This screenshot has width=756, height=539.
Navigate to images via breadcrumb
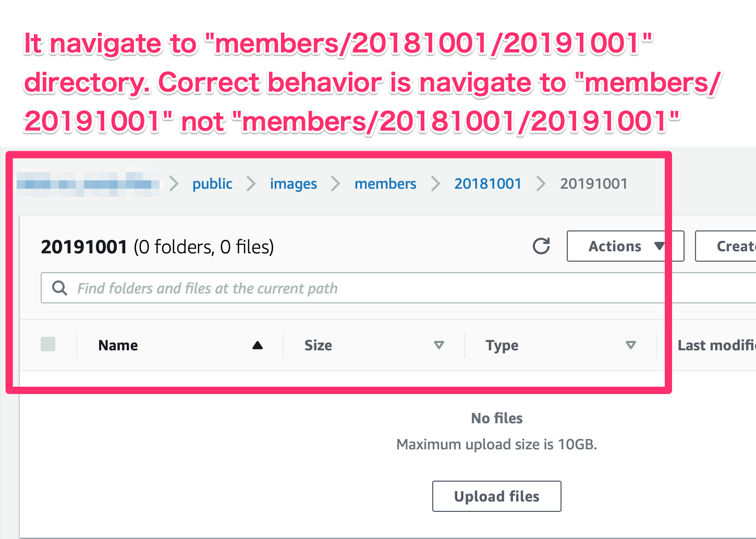coord(293,183)
